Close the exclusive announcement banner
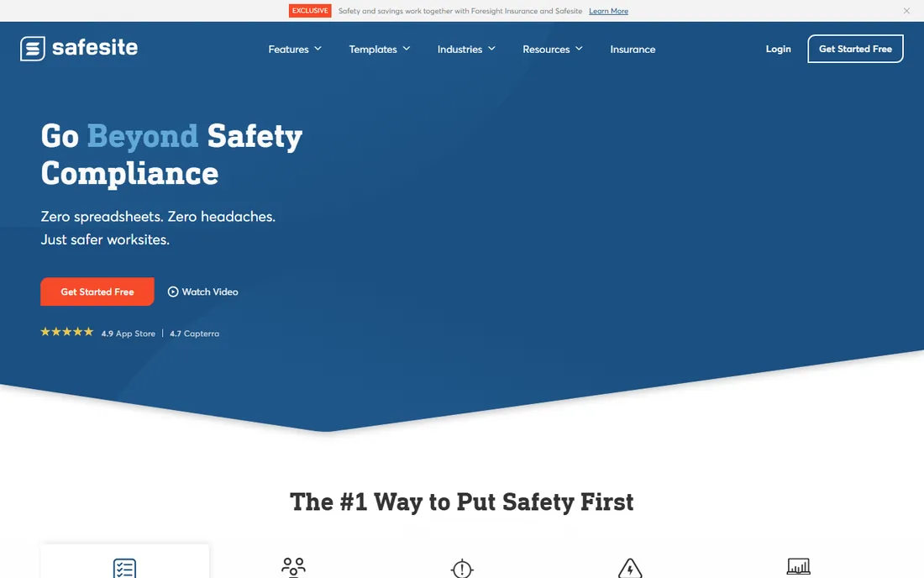This screenshot has height=578, width=924. [906, 11]
